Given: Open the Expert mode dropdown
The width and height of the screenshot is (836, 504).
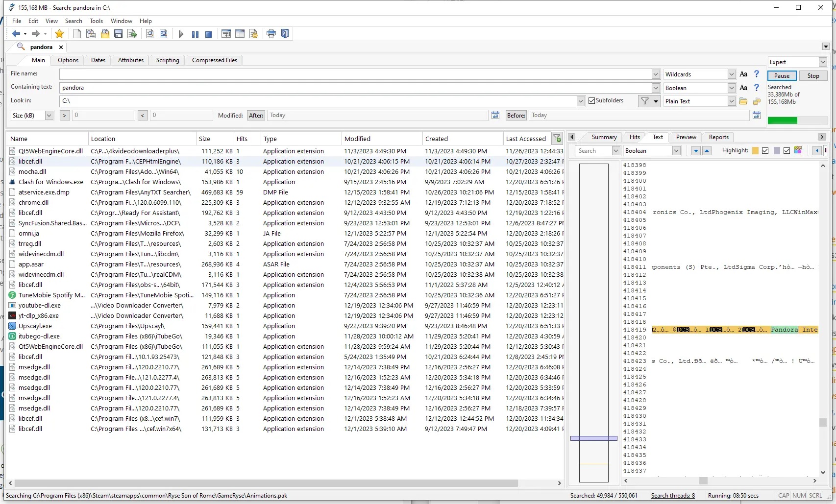Looking at the screenshot, I should point(823,62).
